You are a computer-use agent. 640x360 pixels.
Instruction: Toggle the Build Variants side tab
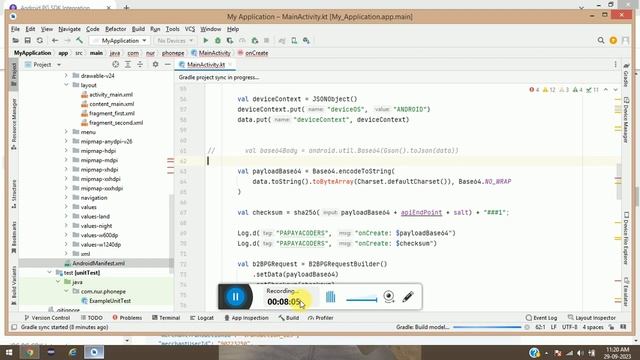(x=13, y=285)
